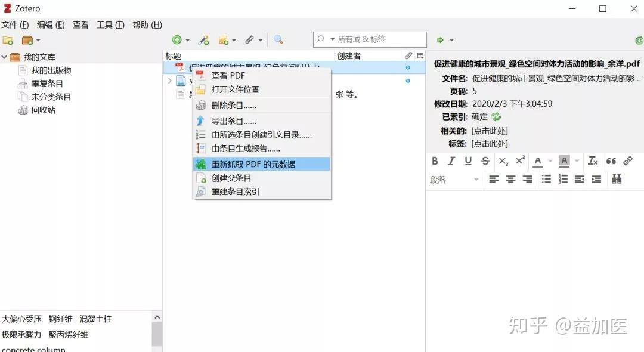Click [点击此处] next to 标签
This screenshot has width=644, height=352.
490,144
